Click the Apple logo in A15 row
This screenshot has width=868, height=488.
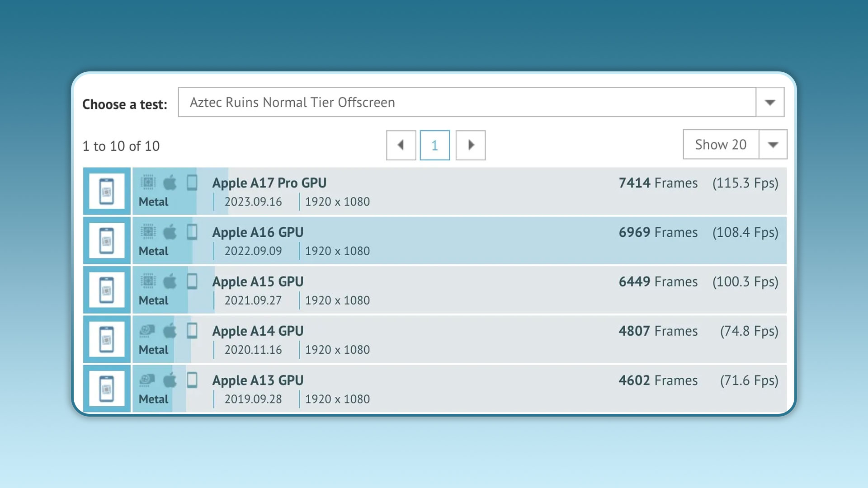tap(170, 281)
